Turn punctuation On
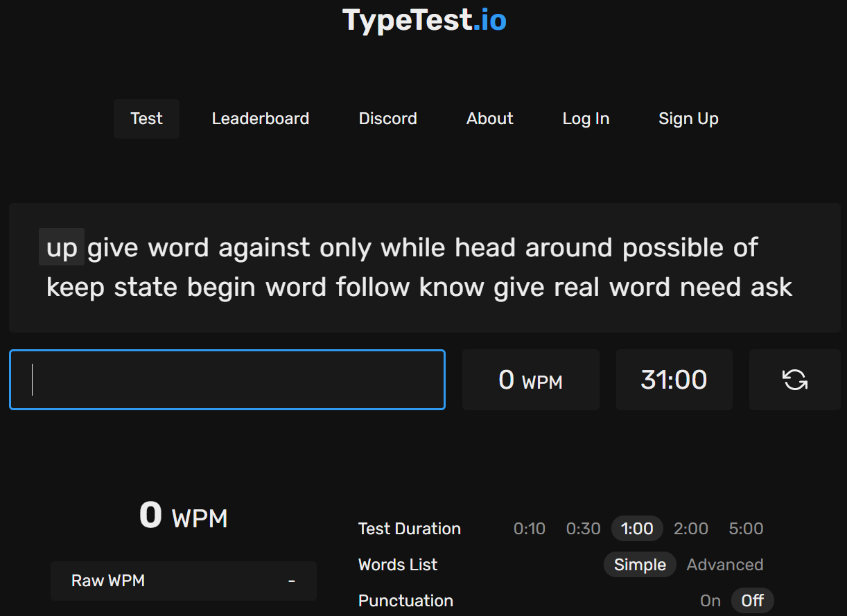The image size is (847, 616). [x=710, y=601]
